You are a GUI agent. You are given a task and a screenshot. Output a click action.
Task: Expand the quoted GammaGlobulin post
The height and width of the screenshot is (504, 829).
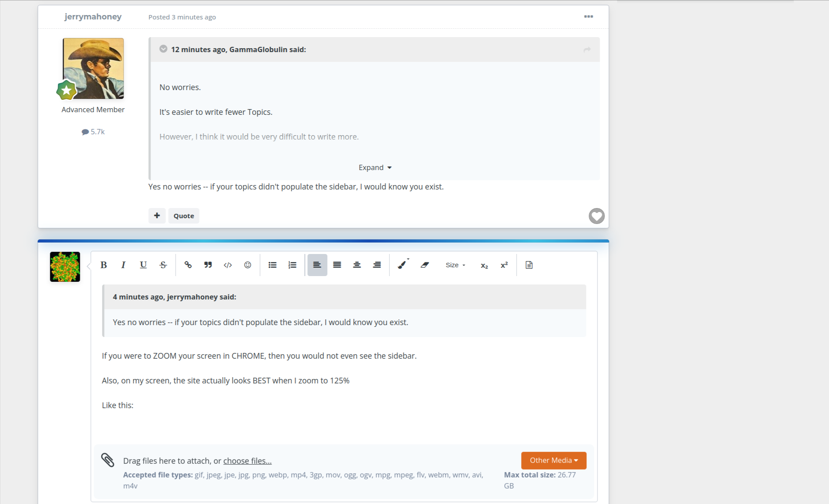[x=375, y=168]
